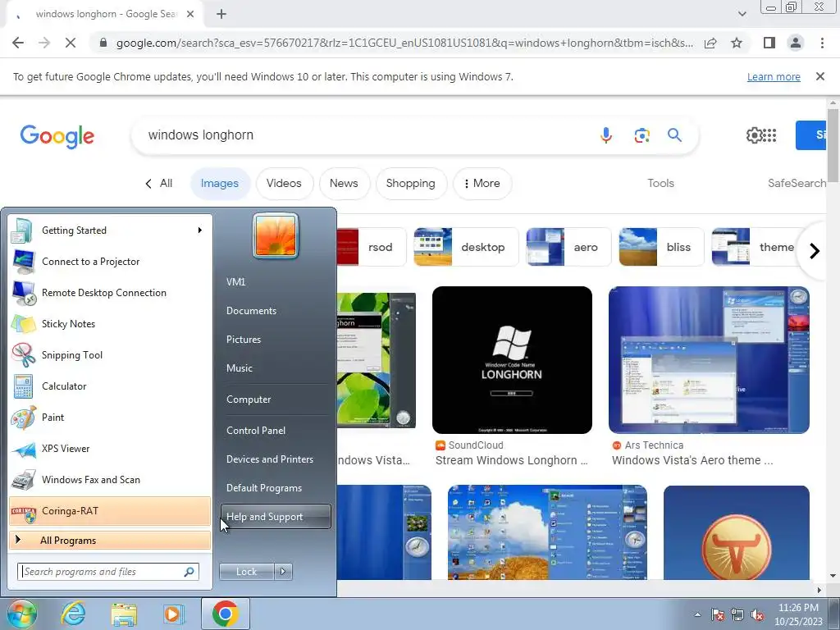The height and width of the screenshot is (630, 840).
Task: Open the Snipping Tool
Action: coord(110,354)
